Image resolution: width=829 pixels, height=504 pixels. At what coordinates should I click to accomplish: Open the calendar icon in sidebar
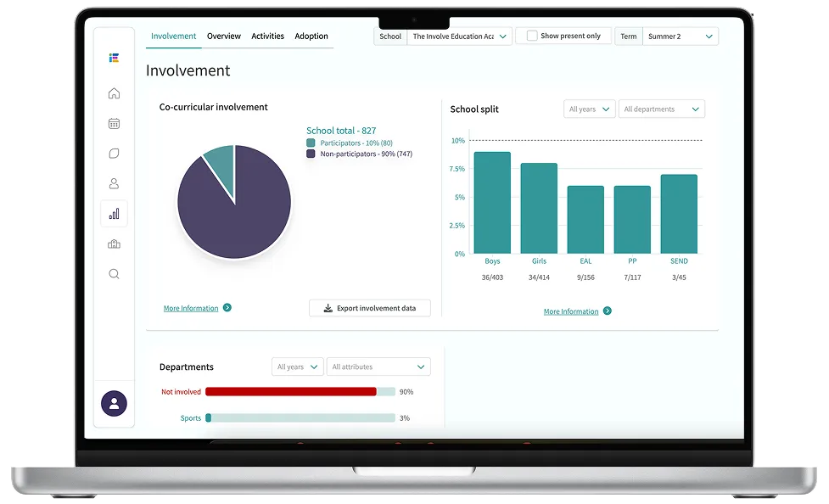[114, 124]
